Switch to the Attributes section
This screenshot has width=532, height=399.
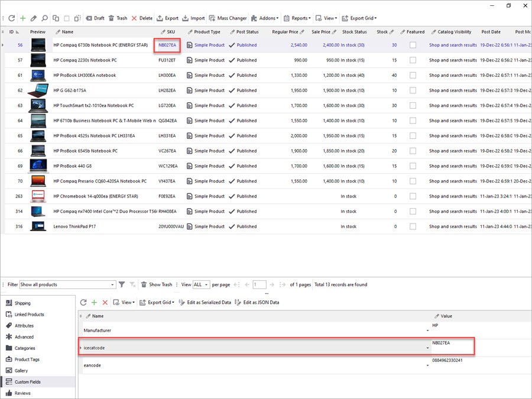(24, 326)
